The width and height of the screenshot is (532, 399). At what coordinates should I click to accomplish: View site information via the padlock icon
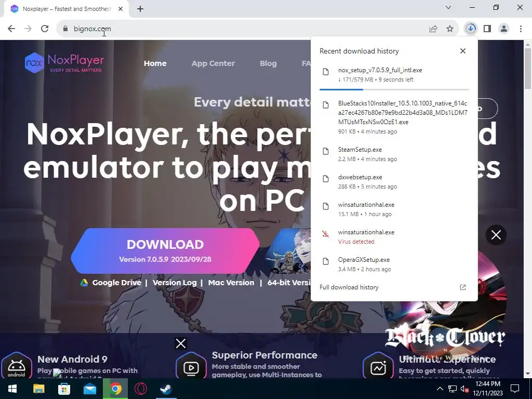point(65,29)
